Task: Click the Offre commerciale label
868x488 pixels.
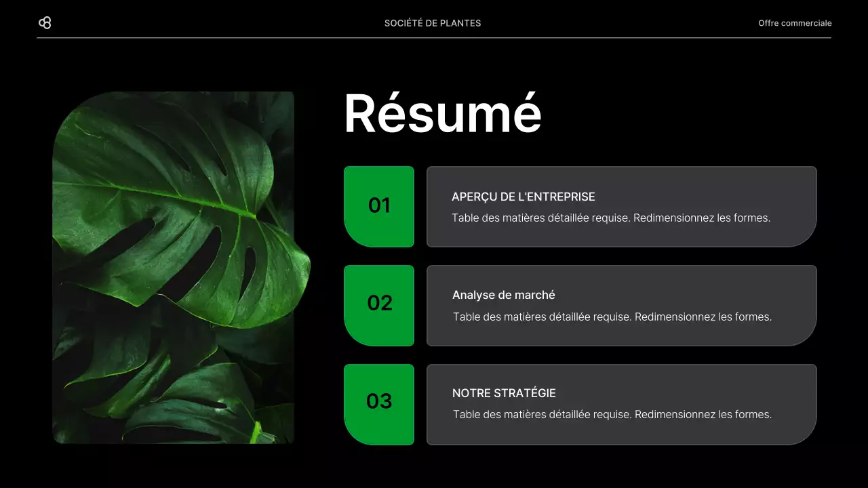Action: click(794, 22)
